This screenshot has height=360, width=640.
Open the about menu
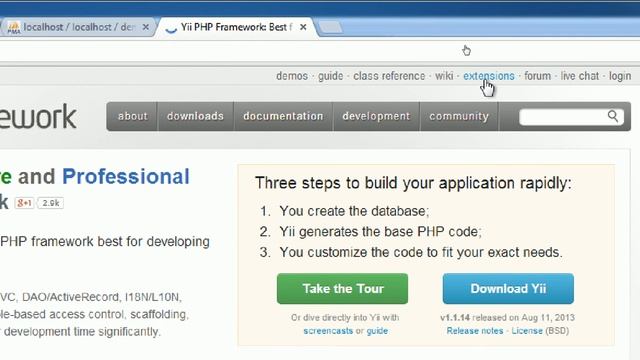pos(132,116)
